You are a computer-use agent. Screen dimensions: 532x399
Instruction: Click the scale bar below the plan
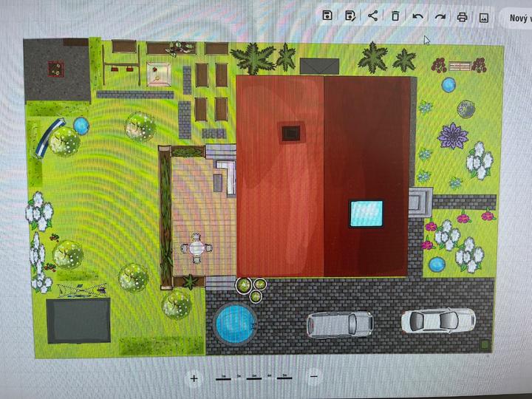(253, 378)
